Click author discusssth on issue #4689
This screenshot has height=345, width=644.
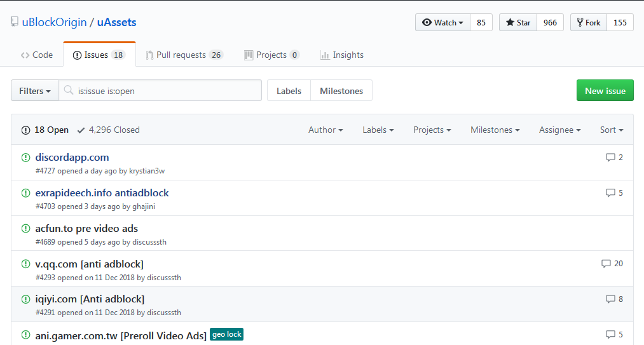(x=149, y=242)
